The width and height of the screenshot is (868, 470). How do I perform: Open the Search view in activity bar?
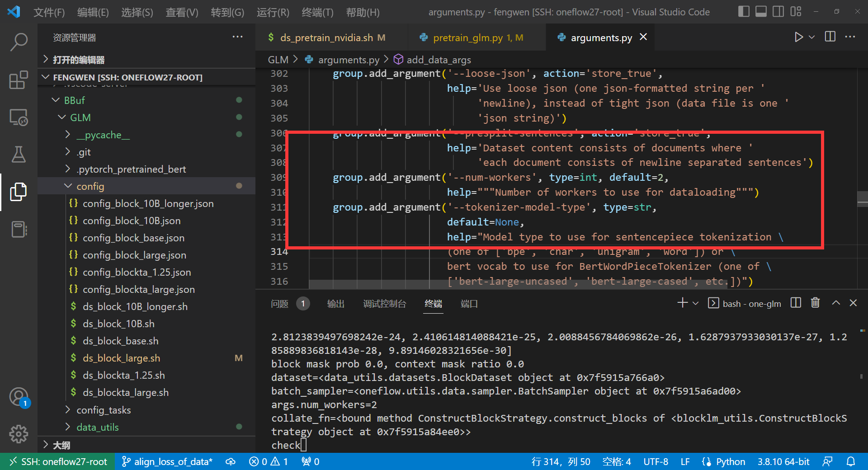pos(19,42)
